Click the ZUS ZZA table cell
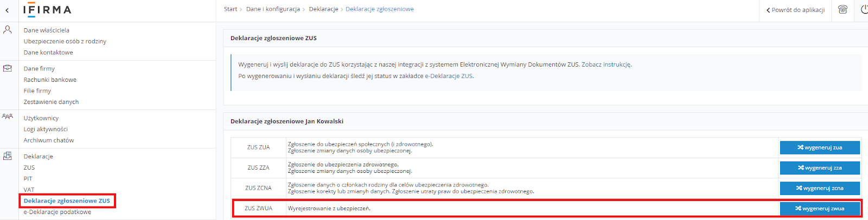 pyautogui.click(x=259, y=168)
